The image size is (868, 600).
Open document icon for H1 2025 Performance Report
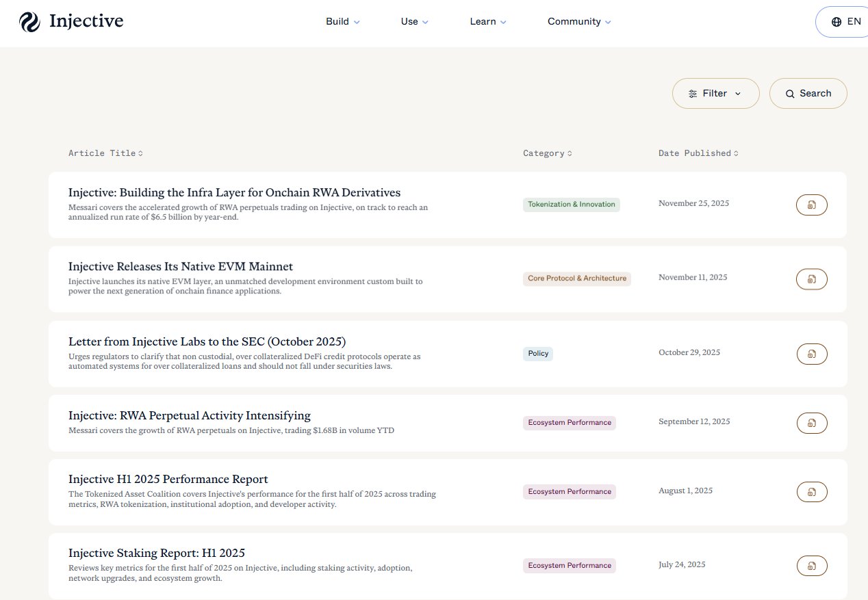(812, 492)
